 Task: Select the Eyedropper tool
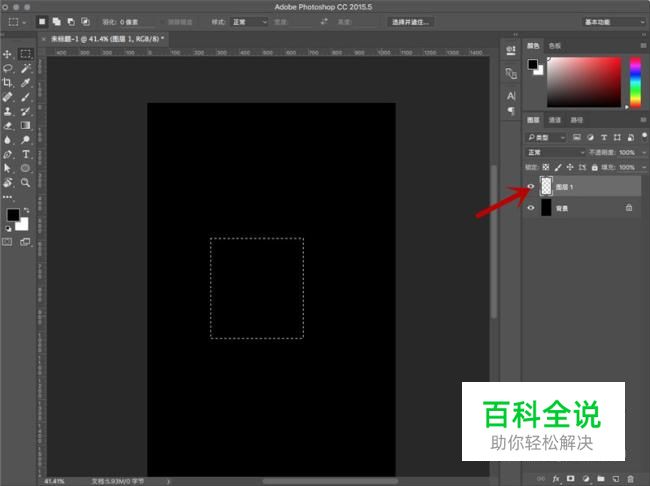click(25, 83)
